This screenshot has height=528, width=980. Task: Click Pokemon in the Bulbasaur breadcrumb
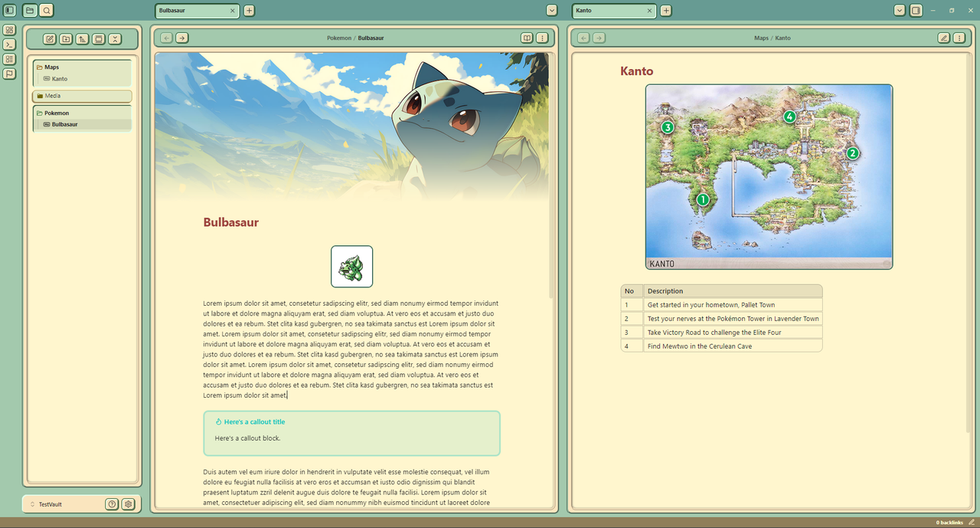pyautogui.click(x=339, y=38)
